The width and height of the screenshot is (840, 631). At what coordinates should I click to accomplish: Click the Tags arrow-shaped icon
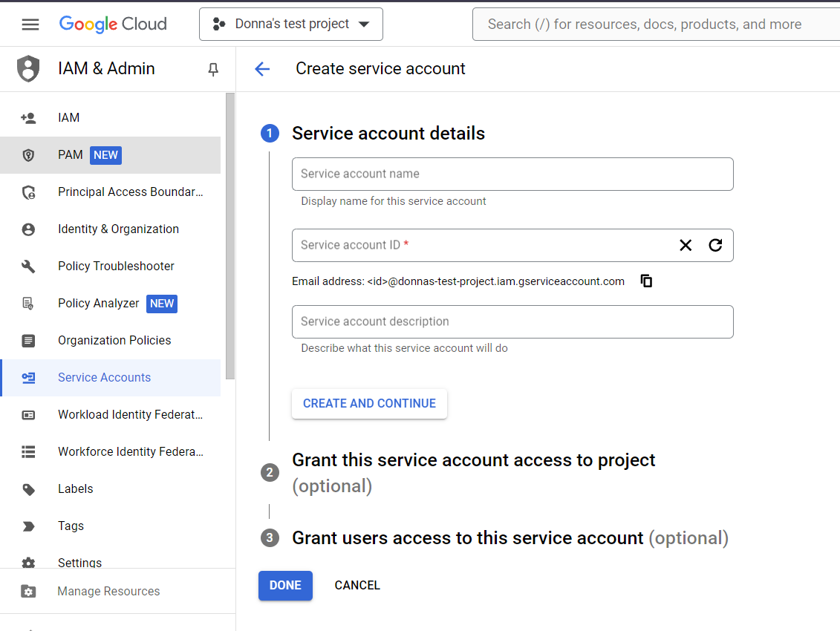point(28,526)
